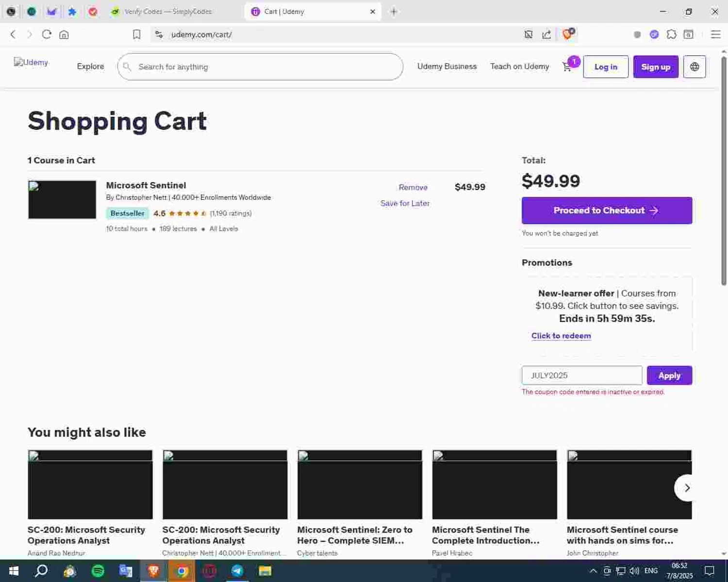The width and height of the screenshot is (728, 582).
Task: Open a new browser tab
Action: click(x=394, y=12)
